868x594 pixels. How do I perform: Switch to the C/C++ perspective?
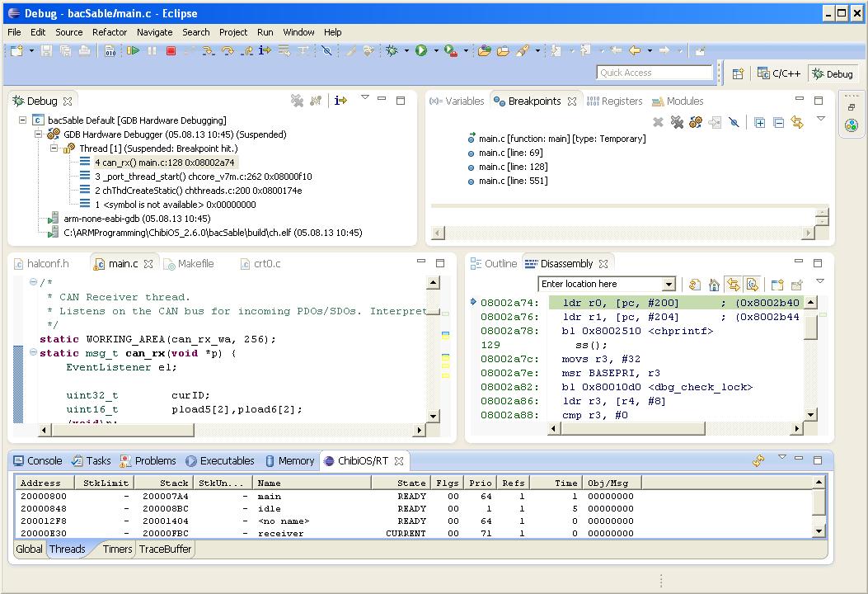(x=779, y=73)
